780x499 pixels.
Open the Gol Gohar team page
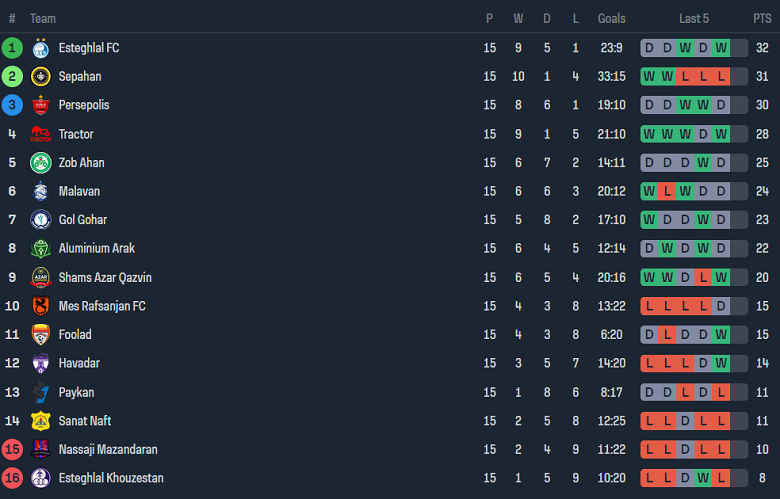[83, 219]
